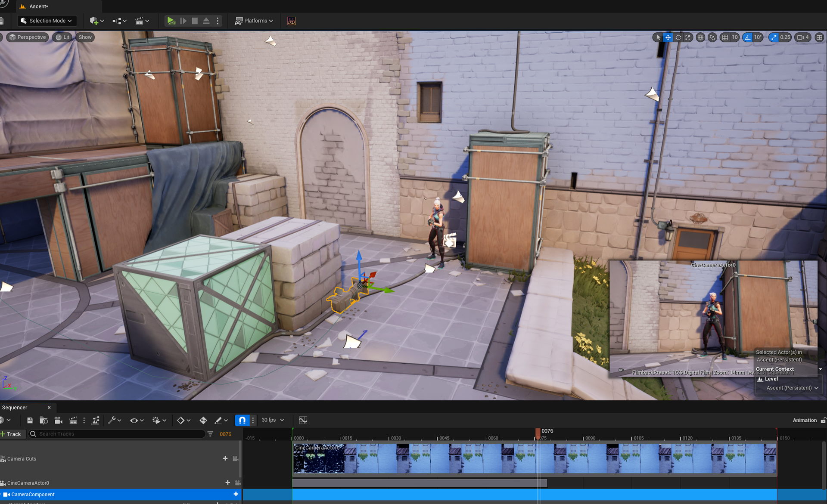Image resolution: width=827 pixels, height=504 pixels.
Task: Change scale snap value 0.25
Action: click(785, 37)
